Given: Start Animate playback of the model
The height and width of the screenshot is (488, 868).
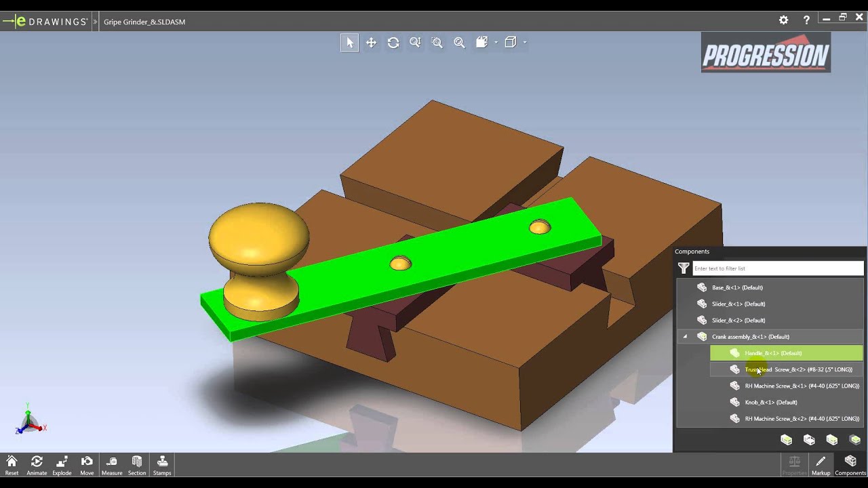Looking at the screenshot, I should point(37,465).
